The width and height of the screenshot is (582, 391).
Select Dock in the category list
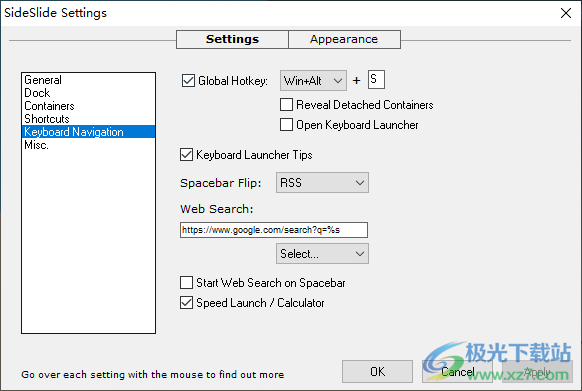88,93
